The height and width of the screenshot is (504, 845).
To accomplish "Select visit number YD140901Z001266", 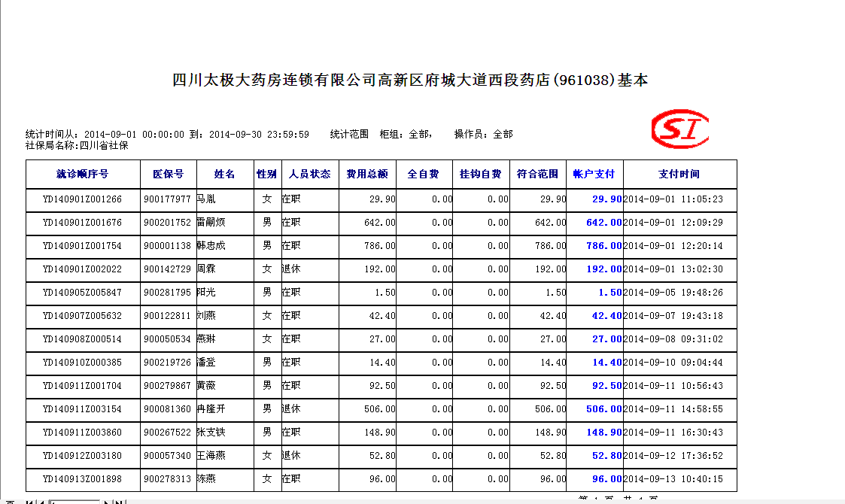I will coord(83,199).
